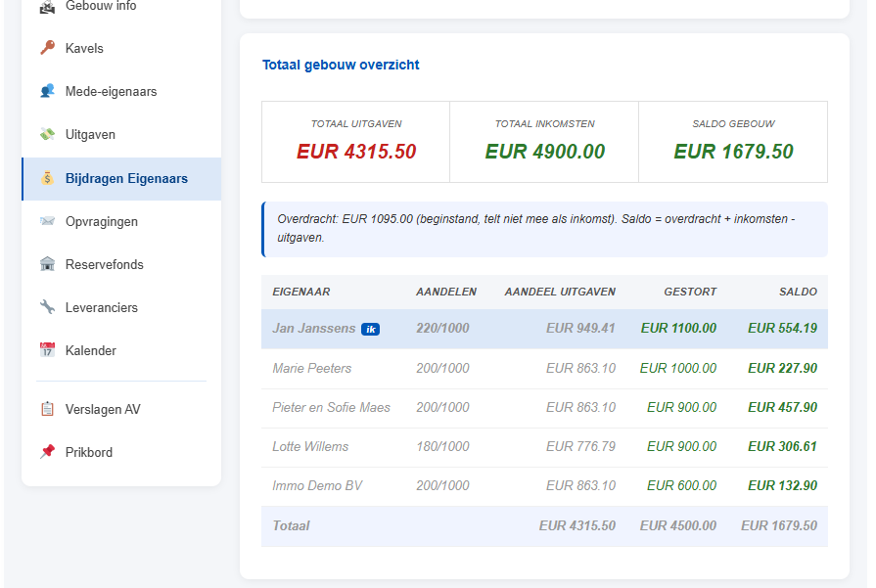
Task: Select the Pieter en Sofie Maes name
Action: [x=331, y=408]
